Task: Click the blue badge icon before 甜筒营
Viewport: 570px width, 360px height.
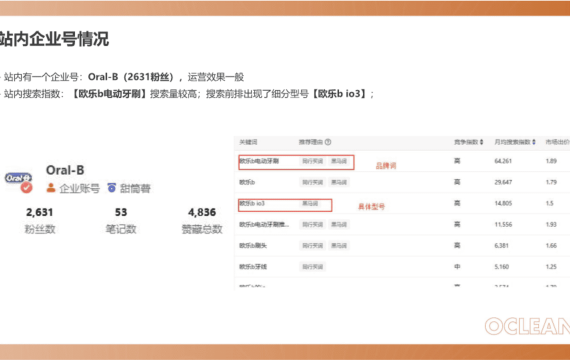Action: pos(112,188)
